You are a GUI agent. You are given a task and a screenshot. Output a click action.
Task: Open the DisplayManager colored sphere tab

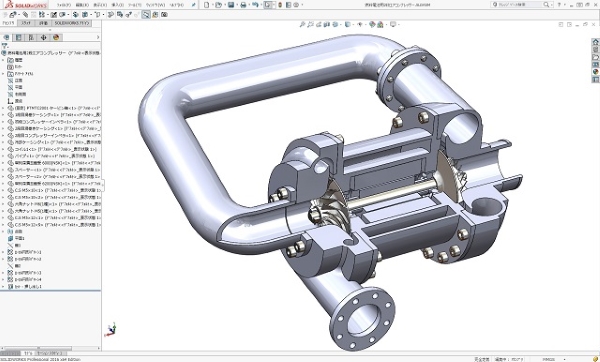[56, 38]
